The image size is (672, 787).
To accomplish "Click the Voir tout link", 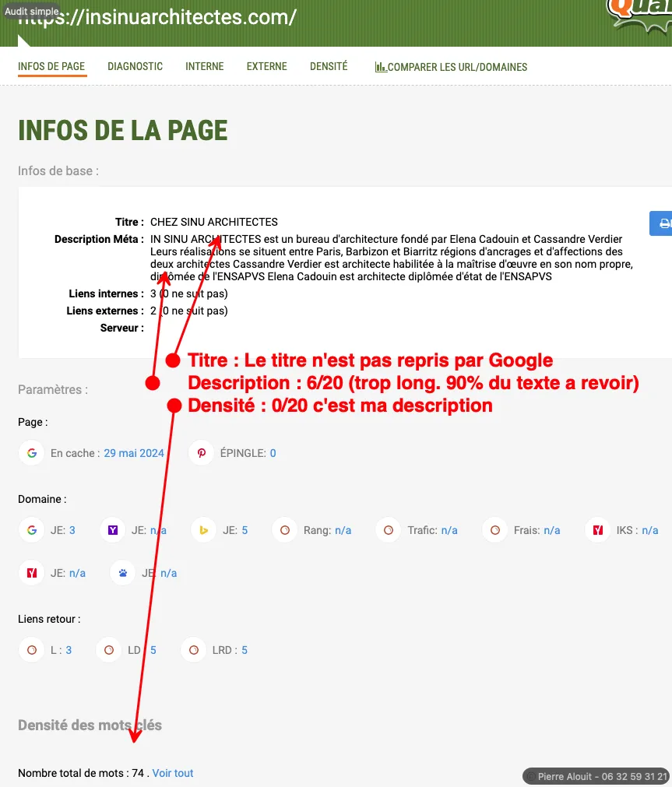I will (173, 773).
